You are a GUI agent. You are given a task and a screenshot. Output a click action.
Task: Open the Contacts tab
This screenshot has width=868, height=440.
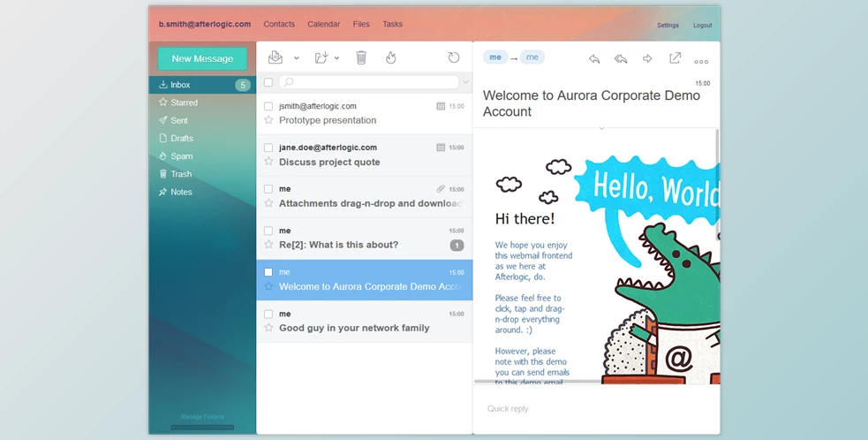[x=279, y=24]
